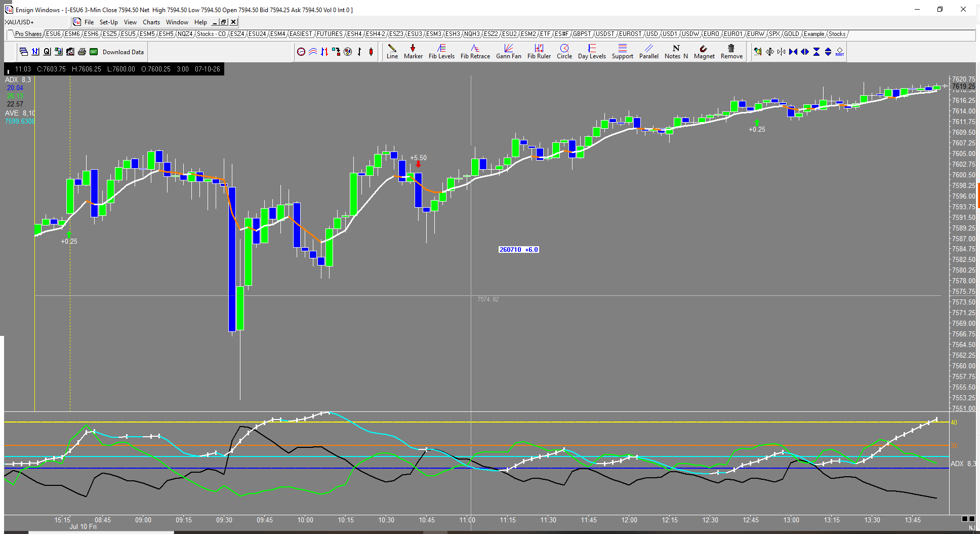The image size is (980, 534).
Task: Select the Fib Levels tool
Action: [x=441, y=52]
